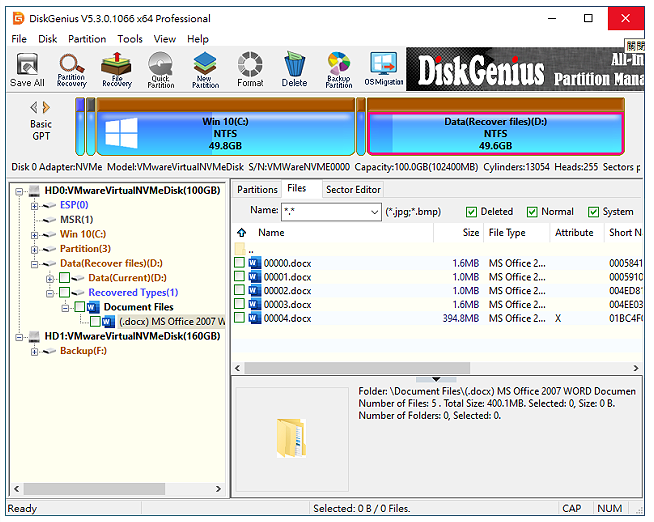Click Word icon of 00001.docx

pos(254,277)
